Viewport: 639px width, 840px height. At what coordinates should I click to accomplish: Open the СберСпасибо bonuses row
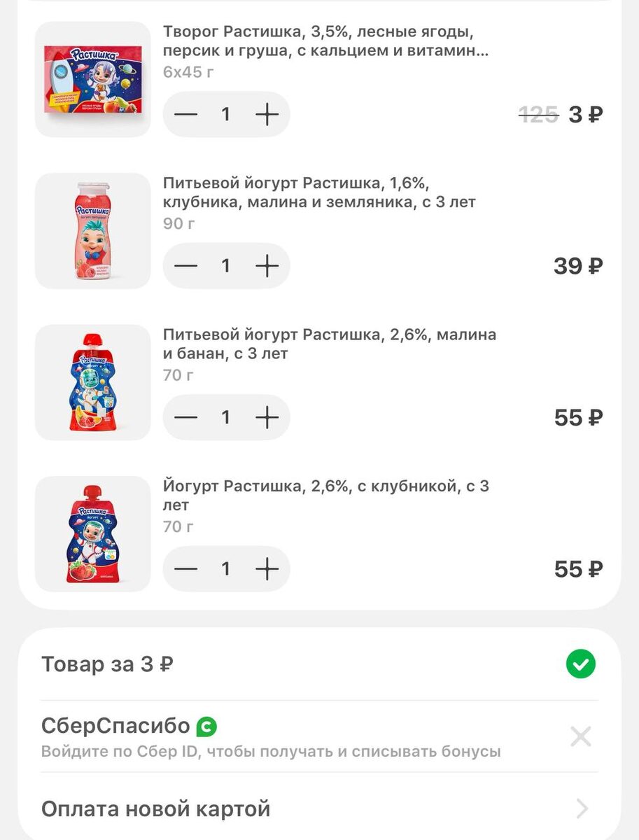click(x=115, y=727)
